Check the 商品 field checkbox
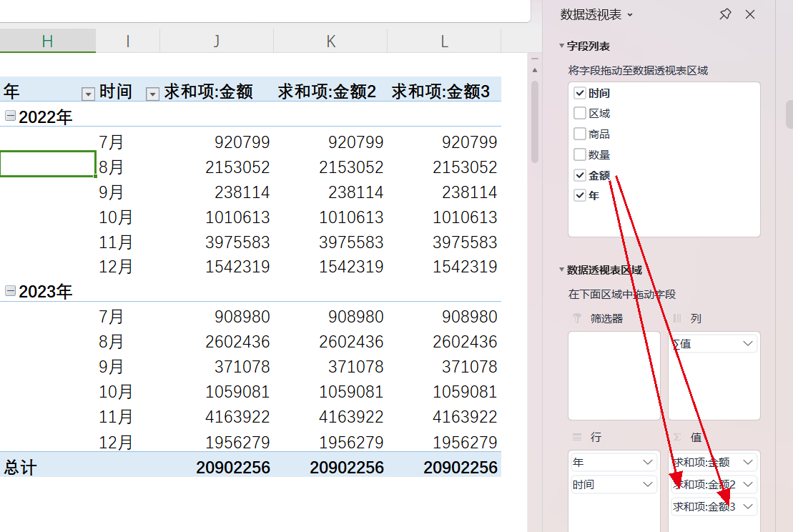Screen dimensions: 793x532 [579, 134]
